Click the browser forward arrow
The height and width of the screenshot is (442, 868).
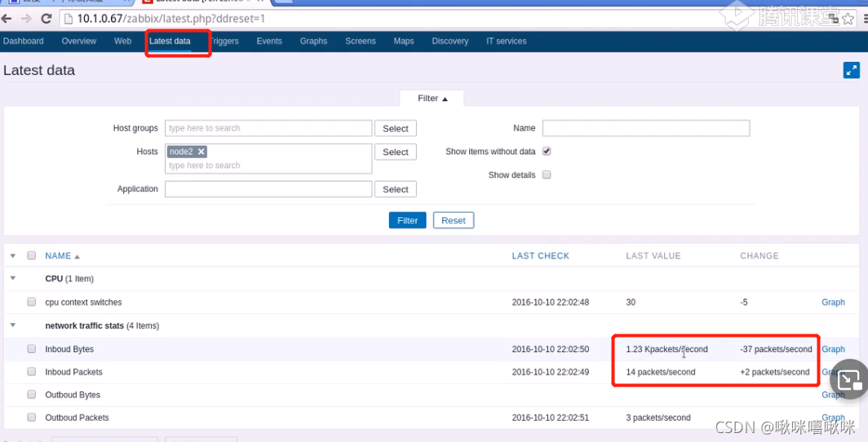coord(26,18)
